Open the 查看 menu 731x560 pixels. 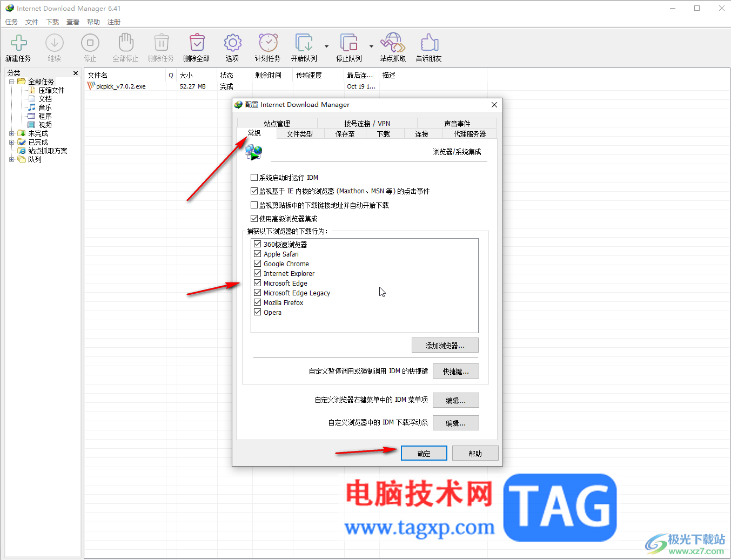(x=73, y=22)
